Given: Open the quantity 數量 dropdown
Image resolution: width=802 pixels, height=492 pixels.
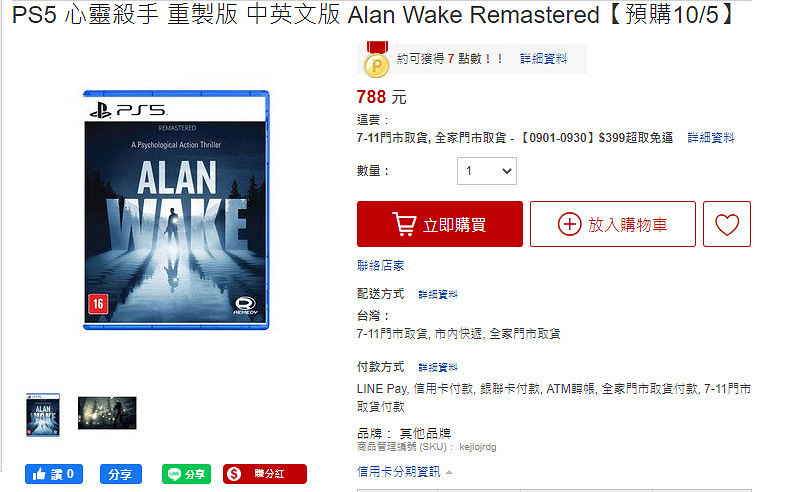Looking at the screenshot, I should coord(486,171).
